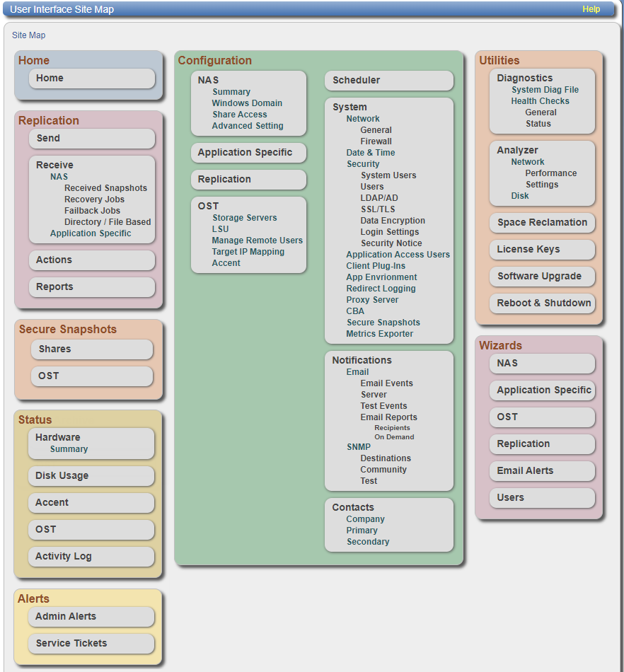
Task: Open the Activity Log
Action: point(91,557)
